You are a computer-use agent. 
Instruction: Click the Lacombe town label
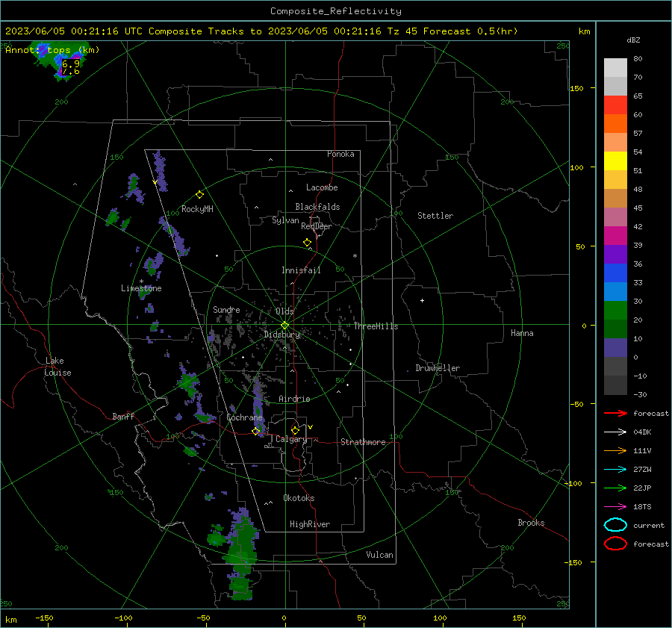tap(322, 187)
